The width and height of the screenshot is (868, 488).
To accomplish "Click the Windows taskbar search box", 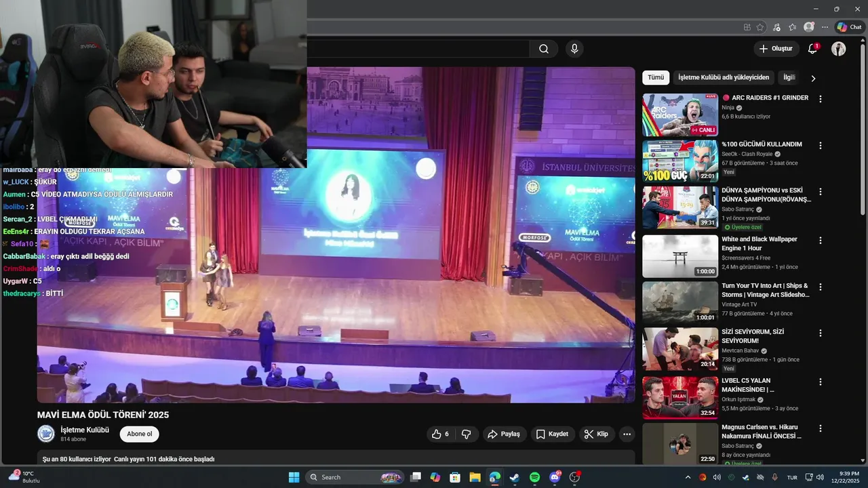I will 356,477.
